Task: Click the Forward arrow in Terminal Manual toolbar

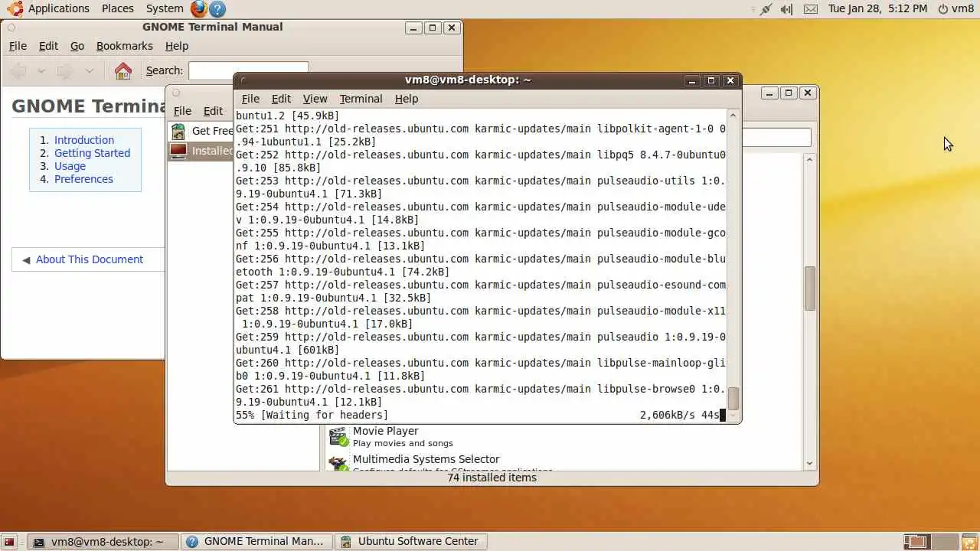Action: (65, 70)
